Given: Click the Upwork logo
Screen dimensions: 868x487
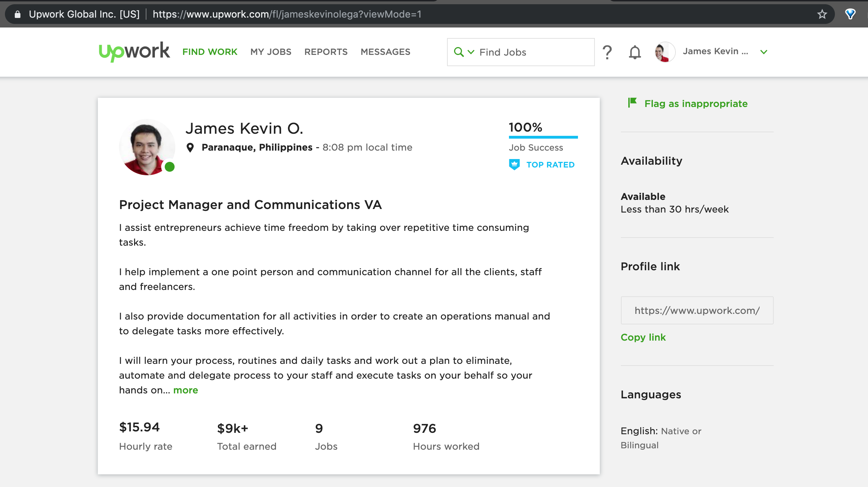Looking at the screenshot, I should [x=134, y=52].
